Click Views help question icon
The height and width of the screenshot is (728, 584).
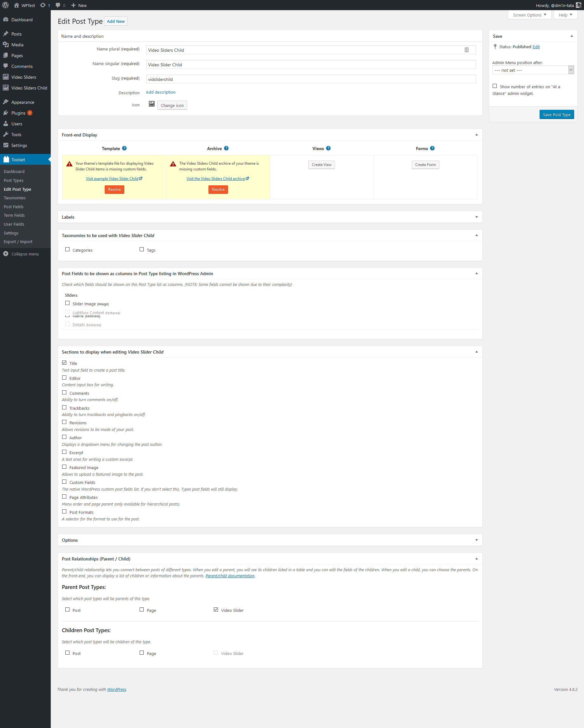(328, 148)
